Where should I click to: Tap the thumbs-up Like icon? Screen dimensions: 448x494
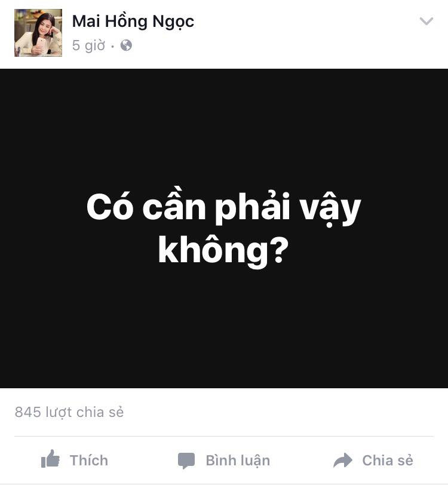(50, 459)
